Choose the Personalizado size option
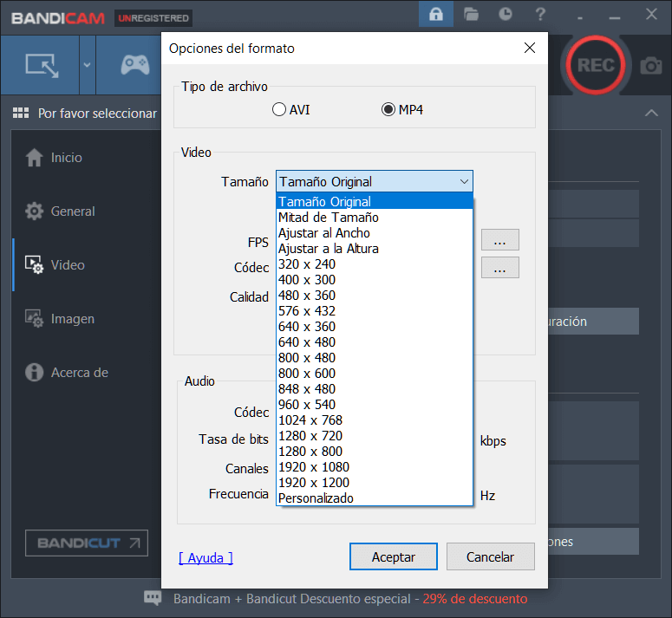 click(x=375, y=498)
